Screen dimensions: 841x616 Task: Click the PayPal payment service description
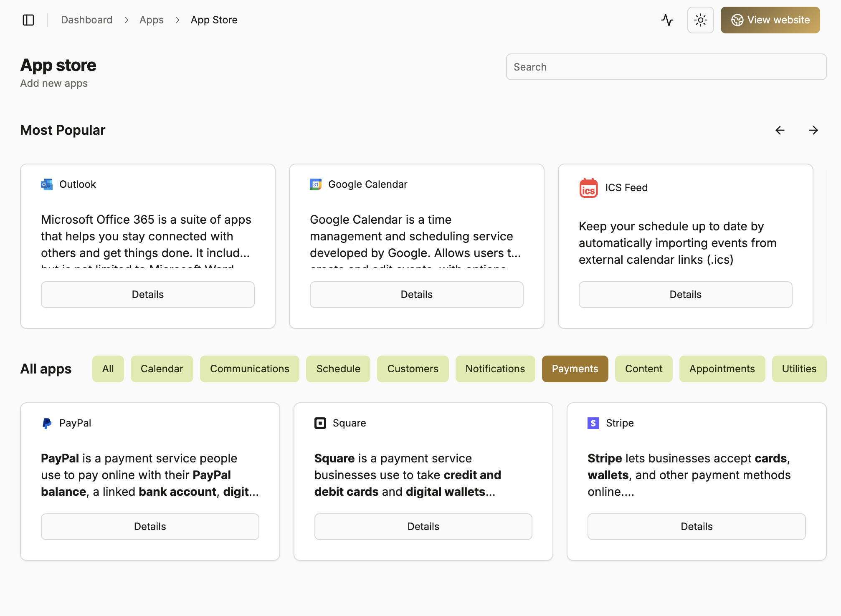pos(150,475)
